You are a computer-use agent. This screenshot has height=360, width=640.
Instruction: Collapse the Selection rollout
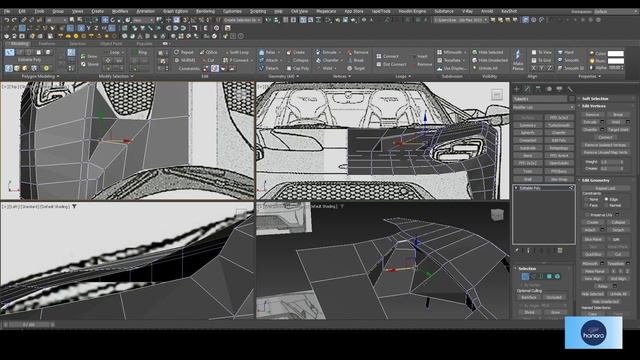pyautogui.click(x=543, y=269)
